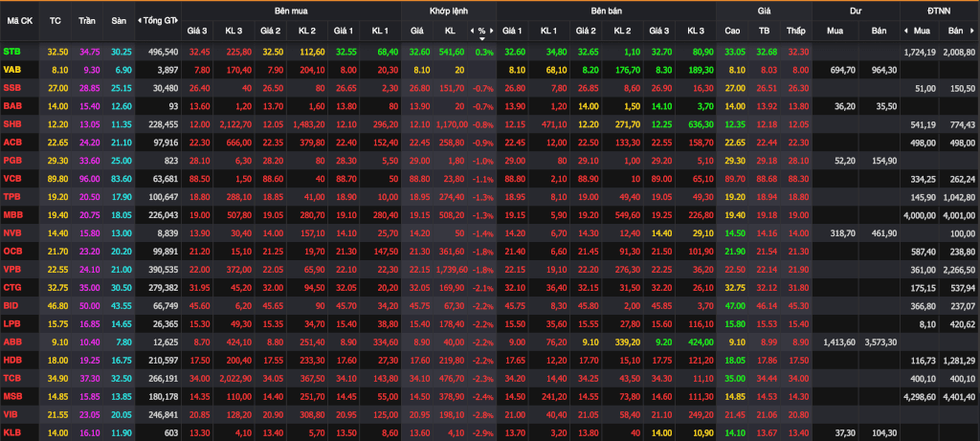Click VCB ceiling price 96.00
Image resolution: width=980 pixels, height=441 pixels.
(x=89, y=179)
